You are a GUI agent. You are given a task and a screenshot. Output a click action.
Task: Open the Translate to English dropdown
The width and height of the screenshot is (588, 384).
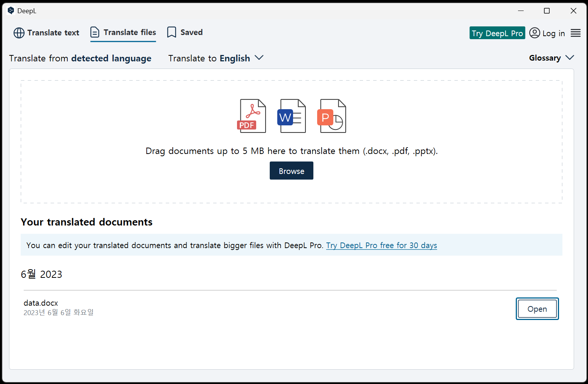click(x=216, y=58)
